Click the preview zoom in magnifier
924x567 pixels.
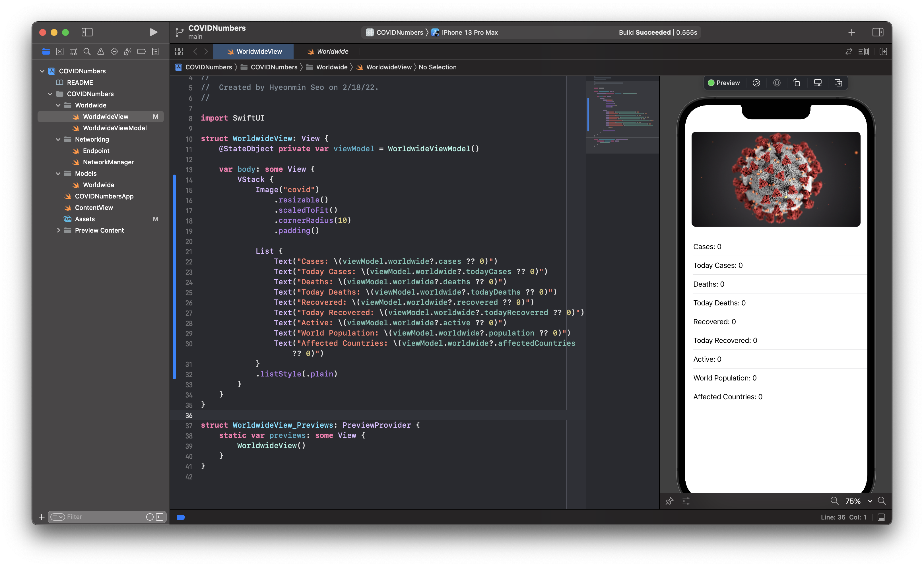pos(882,501)
